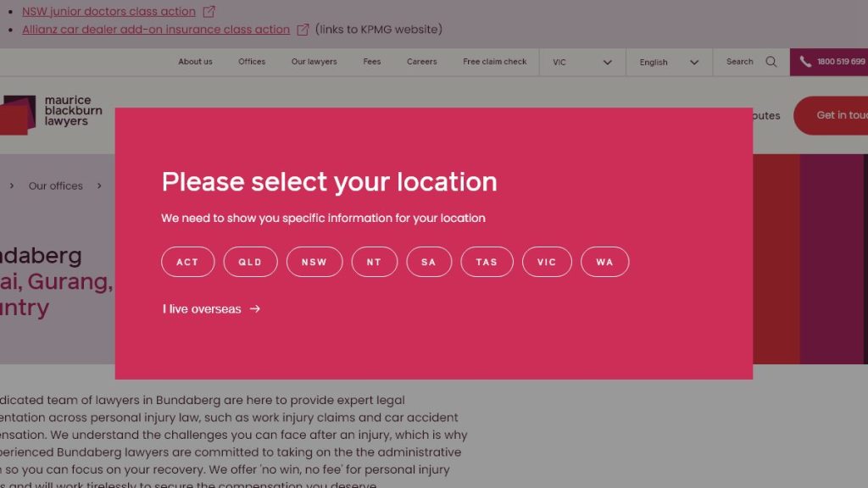
Task: Click the '(links to KPMG website)' text
Action: tap(379, 30)
